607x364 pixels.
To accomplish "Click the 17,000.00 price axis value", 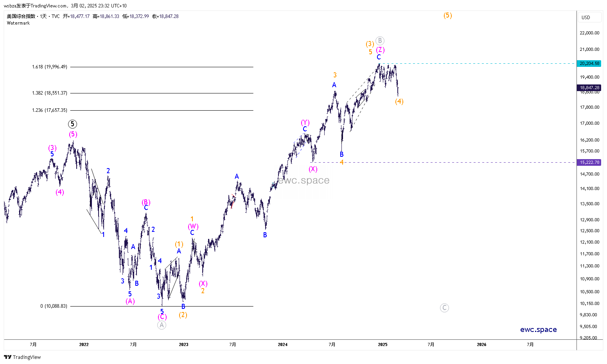I will [589, 123].
